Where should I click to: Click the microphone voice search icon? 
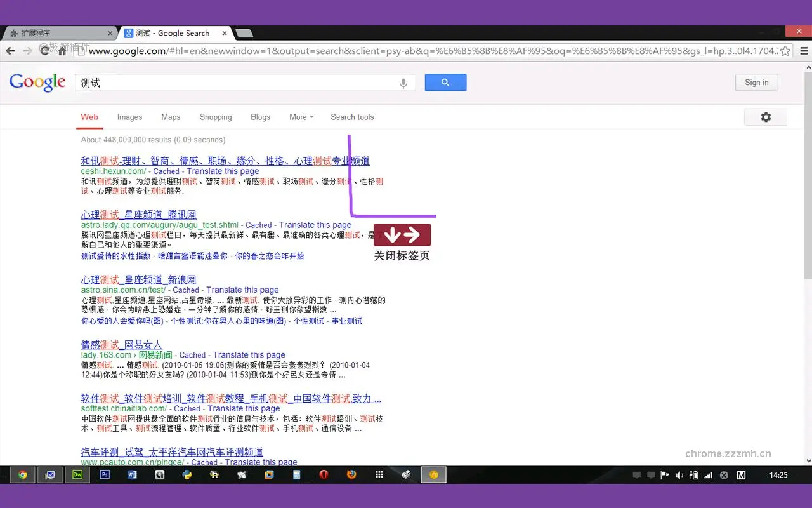pyautogui.click(x=403, y=83)
